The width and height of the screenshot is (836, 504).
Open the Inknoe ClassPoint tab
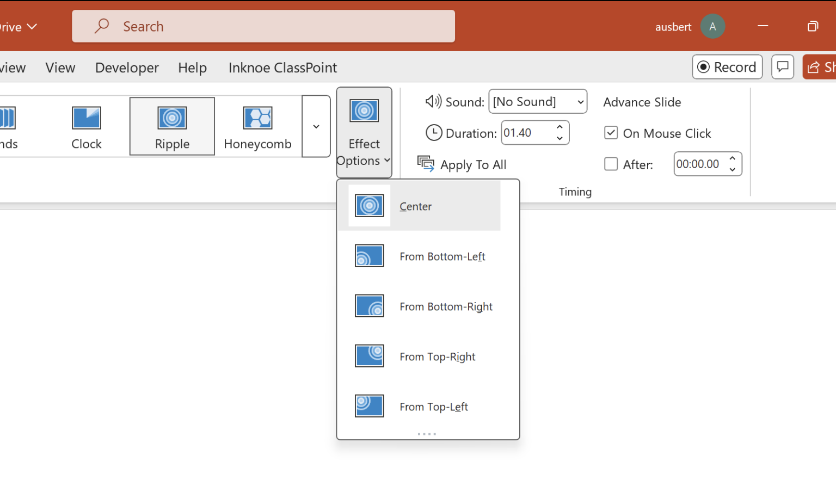[x=282, y=67]
